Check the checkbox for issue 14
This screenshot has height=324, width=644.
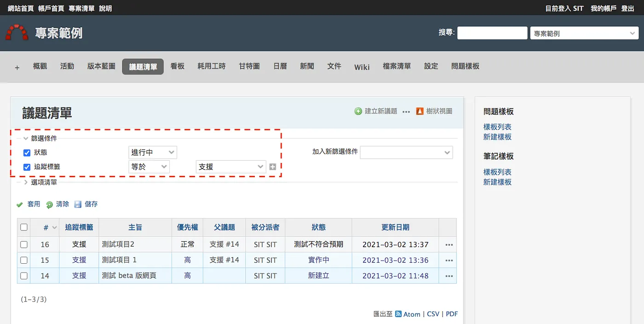click(x=24, y=276)
